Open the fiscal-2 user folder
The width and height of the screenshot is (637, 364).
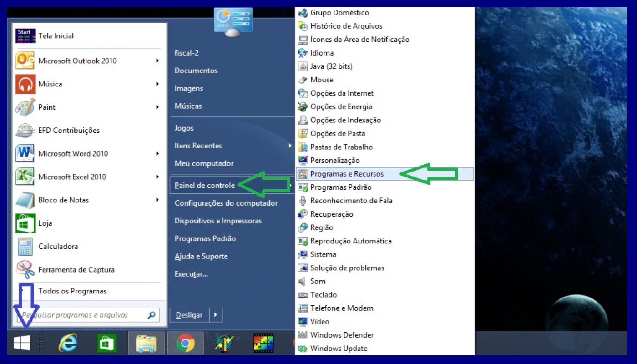click(187, 53)
